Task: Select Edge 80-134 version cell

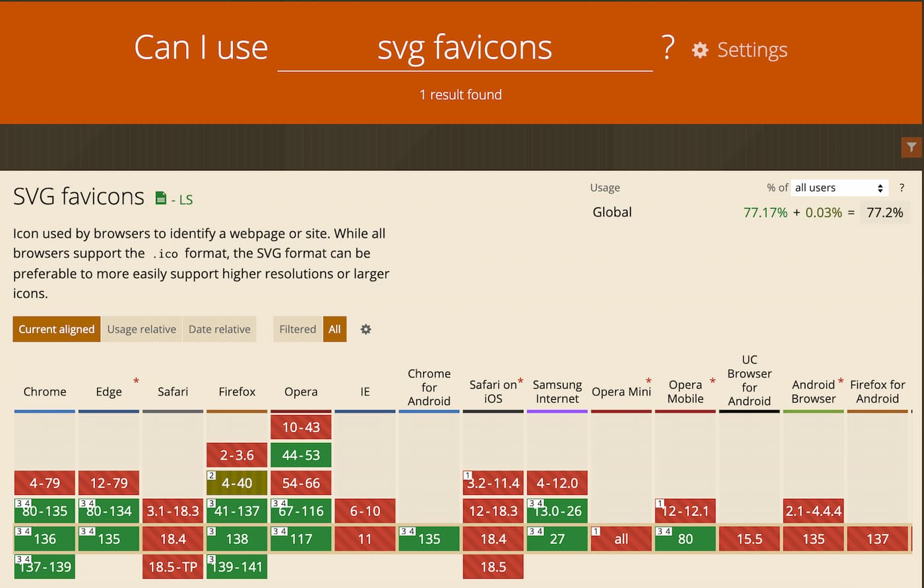Action: [x=109, y=511]
